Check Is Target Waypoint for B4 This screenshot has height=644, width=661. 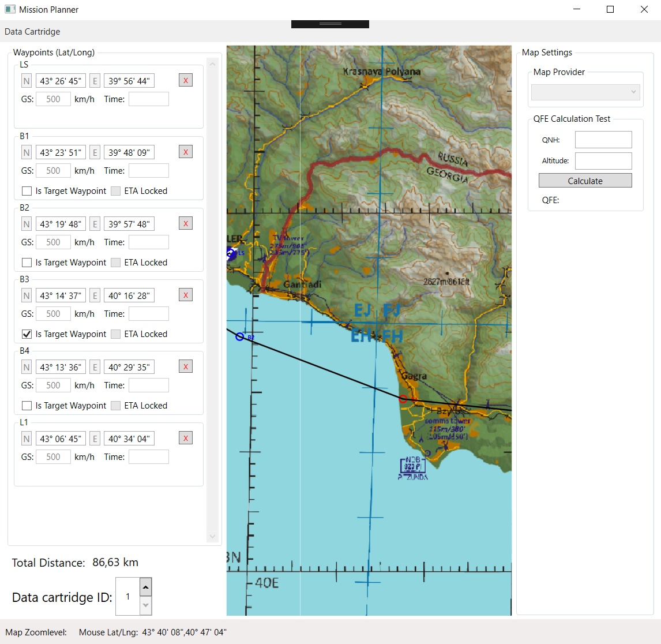27,406
